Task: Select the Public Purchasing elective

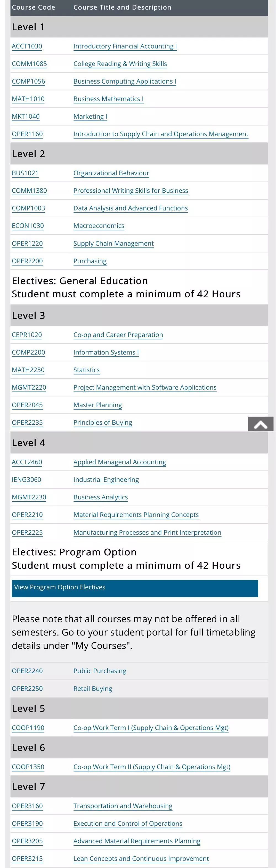Action: point(100,670)
